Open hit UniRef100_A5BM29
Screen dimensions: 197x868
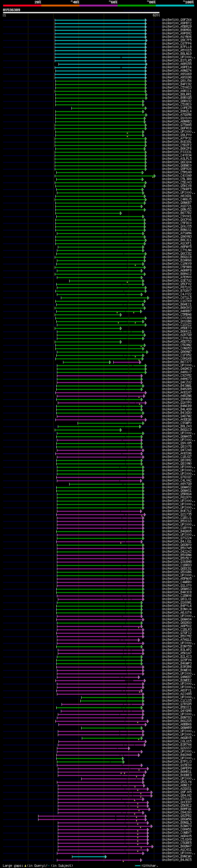177,26
